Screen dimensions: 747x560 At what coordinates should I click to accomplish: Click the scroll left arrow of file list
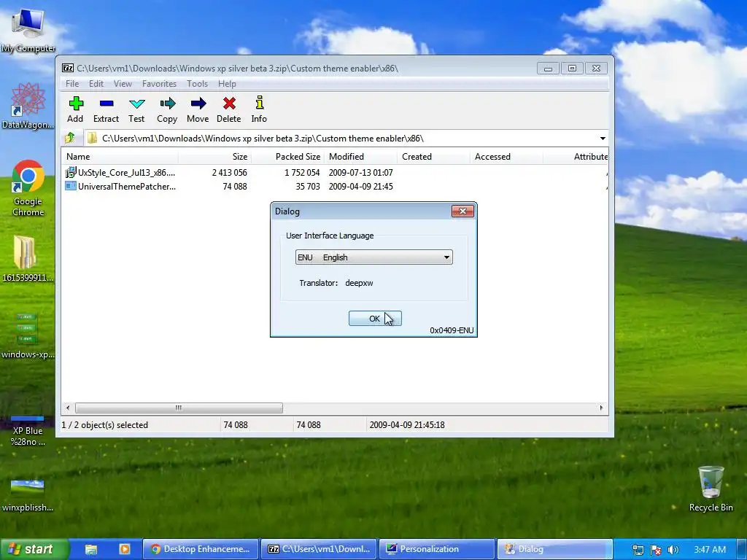tap(68, 408)
